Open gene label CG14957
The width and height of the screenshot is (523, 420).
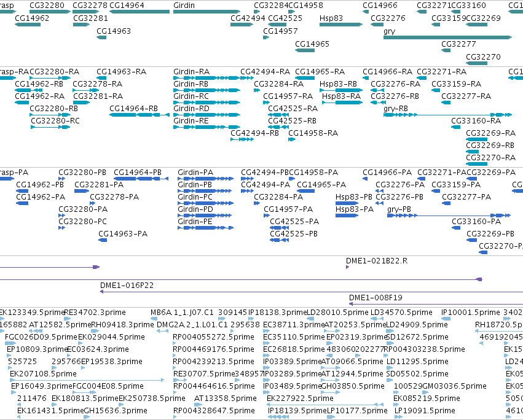[280, 31]
